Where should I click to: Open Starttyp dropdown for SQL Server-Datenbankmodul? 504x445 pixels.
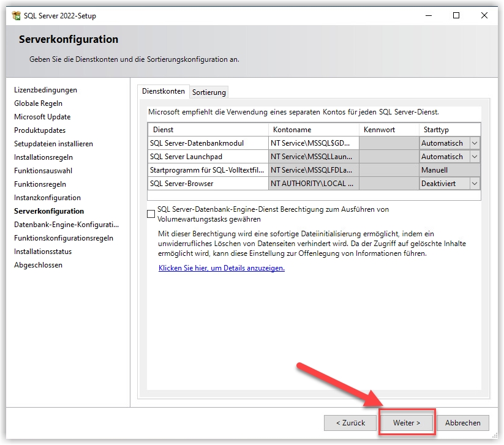point(475,143)
